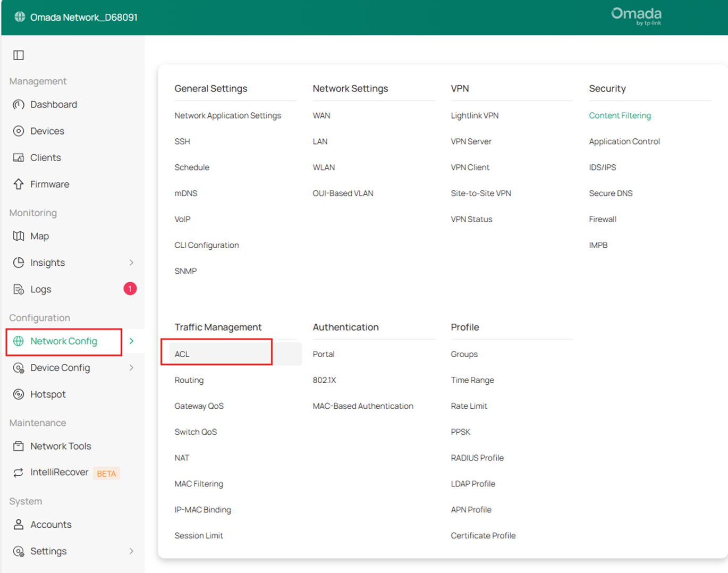Open SNMP settings
This screenshot has width=728, height=573.
(185, 271)
